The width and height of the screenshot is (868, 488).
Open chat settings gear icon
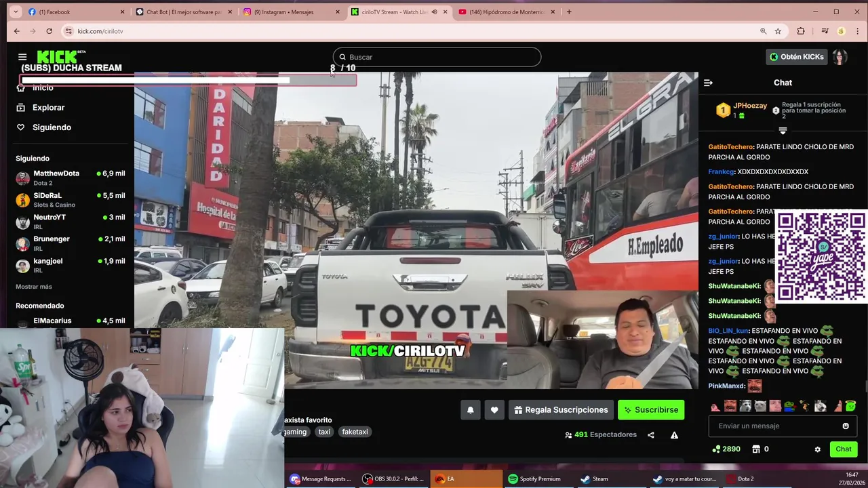817,449
